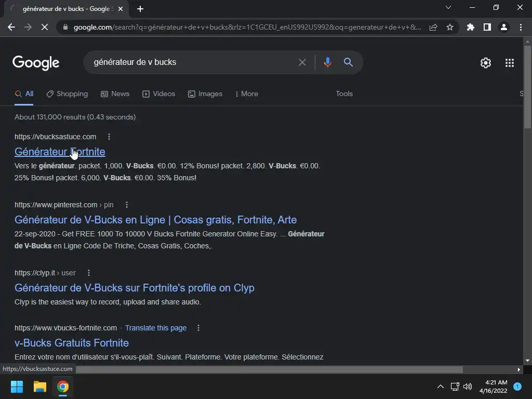Click the scroll-down arrow of the vertical scrollbar
The height and width of the screenshot is (399, 532).
coord(527,361)
